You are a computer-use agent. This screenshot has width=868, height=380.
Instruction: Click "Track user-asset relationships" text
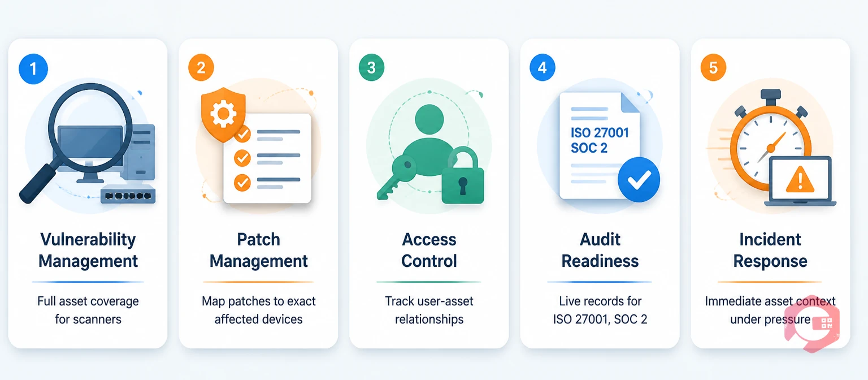429,310
